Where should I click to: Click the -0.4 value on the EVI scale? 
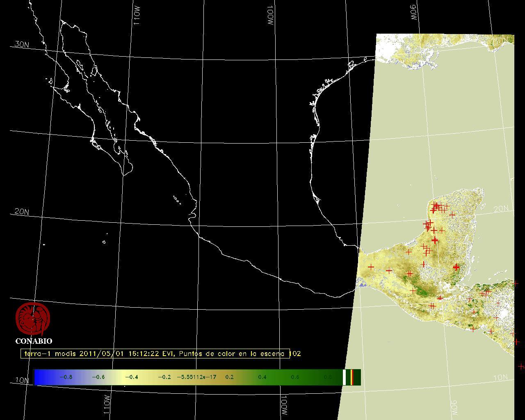coord(131,377)
